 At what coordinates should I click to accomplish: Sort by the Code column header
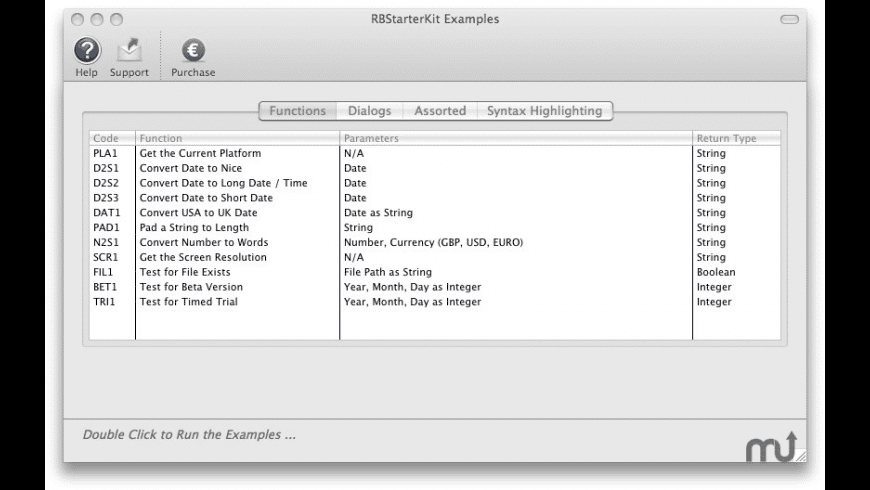tap(112, 138)
